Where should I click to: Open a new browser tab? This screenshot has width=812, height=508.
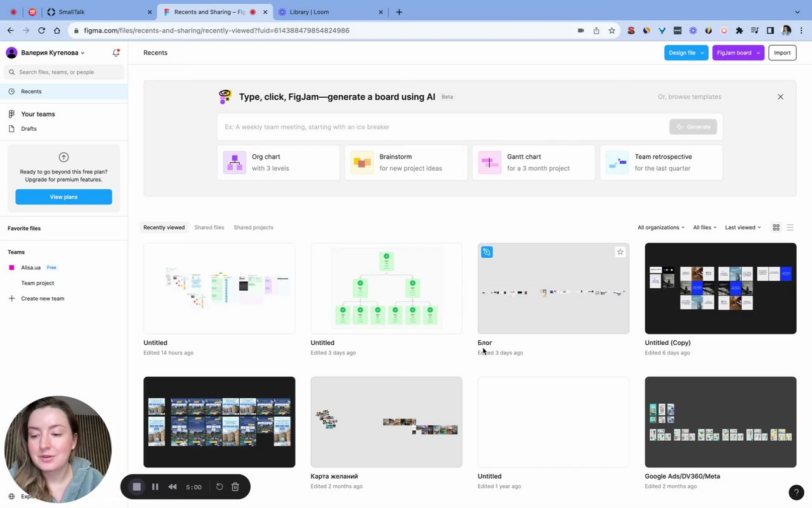point(399,12)
